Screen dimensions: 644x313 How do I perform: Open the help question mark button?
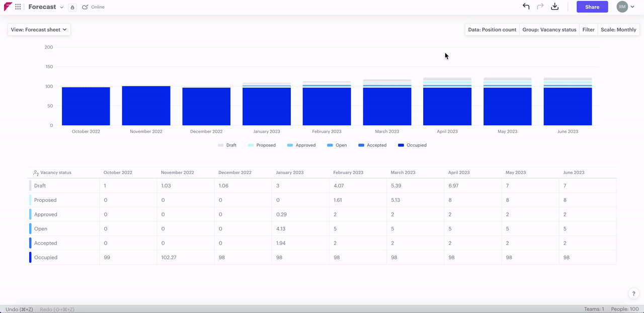tap(633, 294)
